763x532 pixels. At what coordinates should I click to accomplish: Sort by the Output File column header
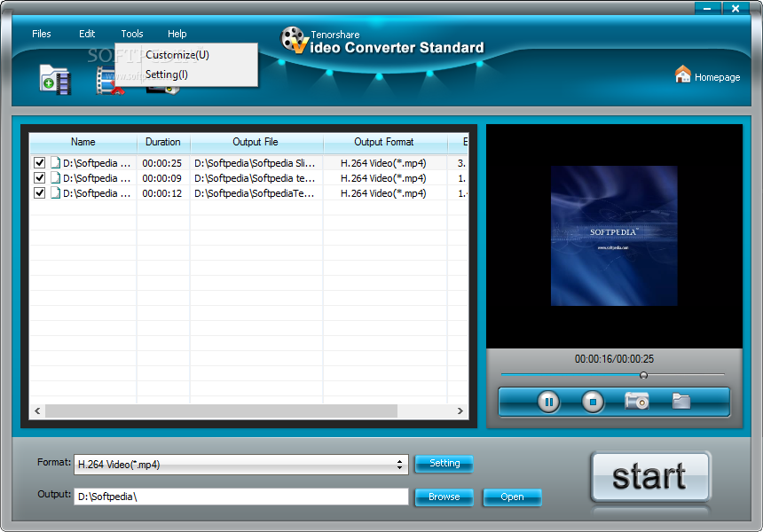click(x=256, y=142)
